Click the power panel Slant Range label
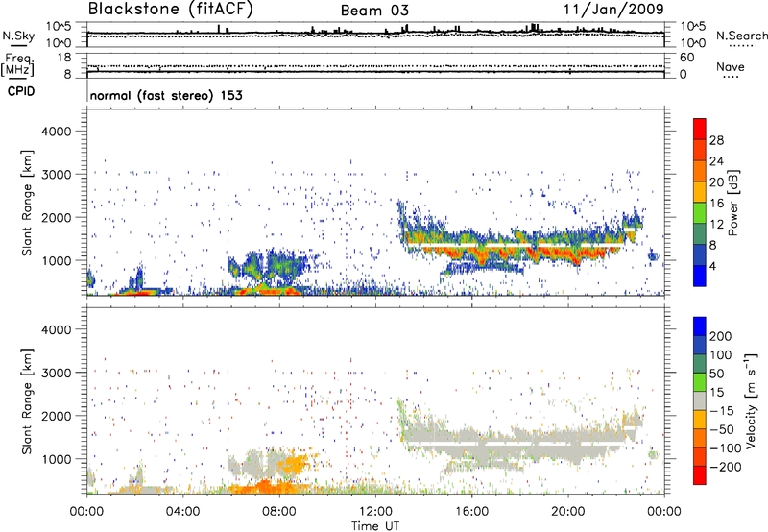The width and height of the screenshot is (768, 532). point(27,203)
